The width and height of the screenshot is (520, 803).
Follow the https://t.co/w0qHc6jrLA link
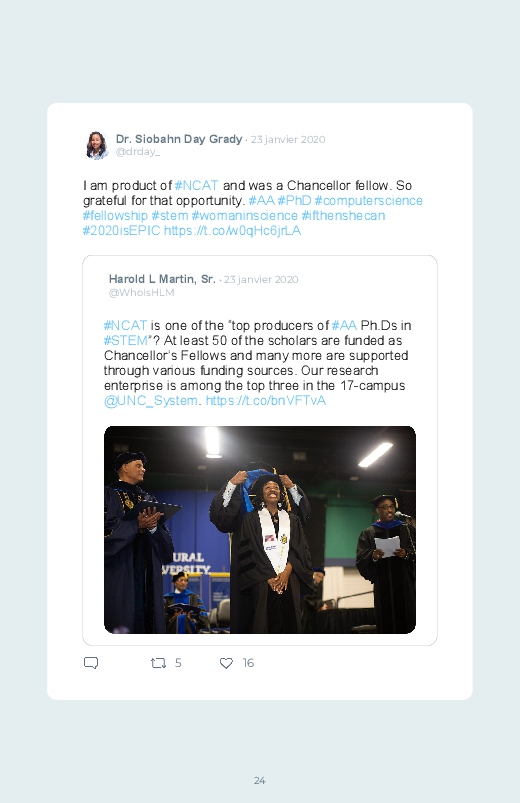(232, 230)
